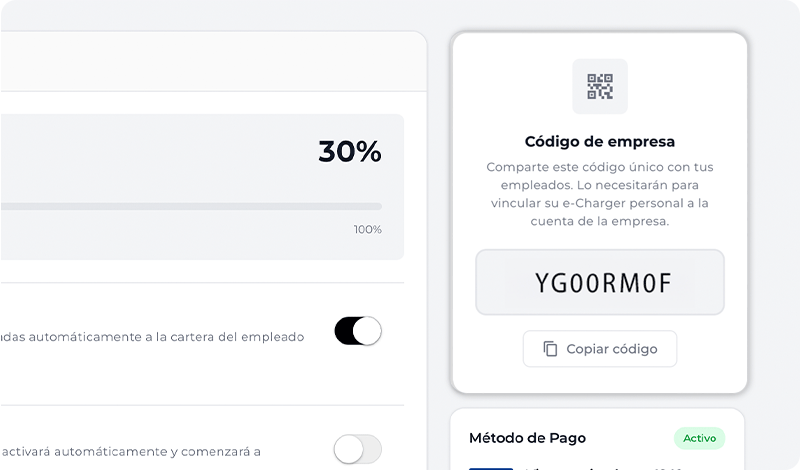The image size is (800, 470).
Task: Click the 100% label under the bar
Action: pos(367,229)
